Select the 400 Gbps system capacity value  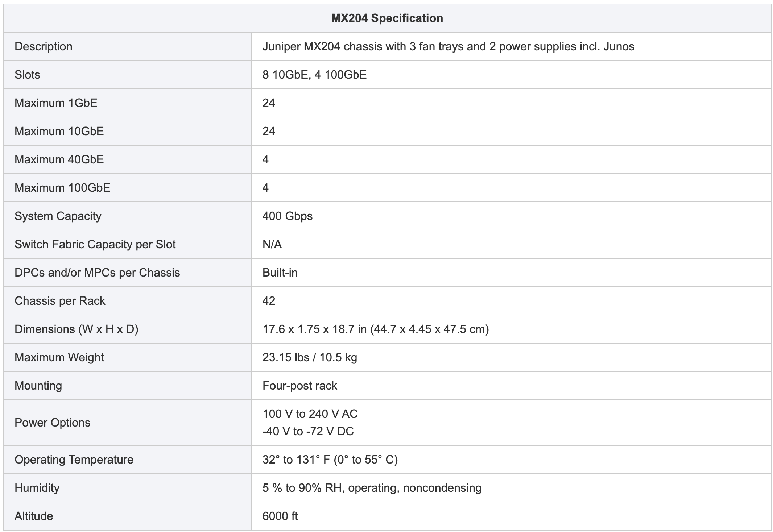288,216
